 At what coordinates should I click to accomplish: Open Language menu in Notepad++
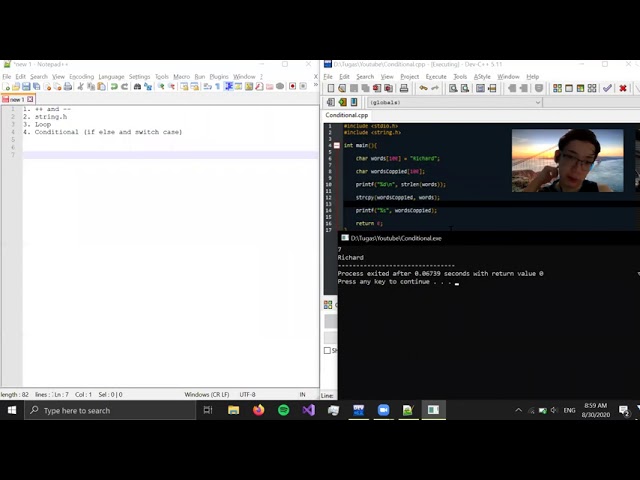pyautogui.click(x=111, y=77)
